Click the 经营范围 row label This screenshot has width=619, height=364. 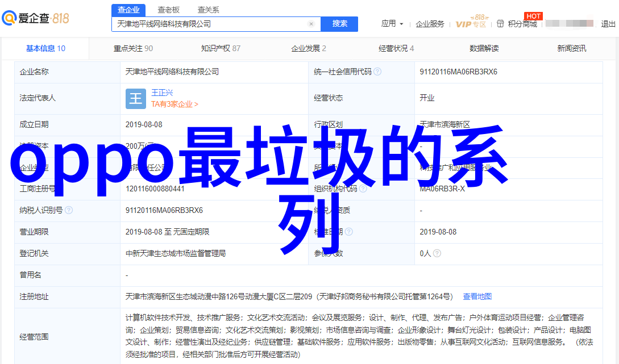(34, 337)
